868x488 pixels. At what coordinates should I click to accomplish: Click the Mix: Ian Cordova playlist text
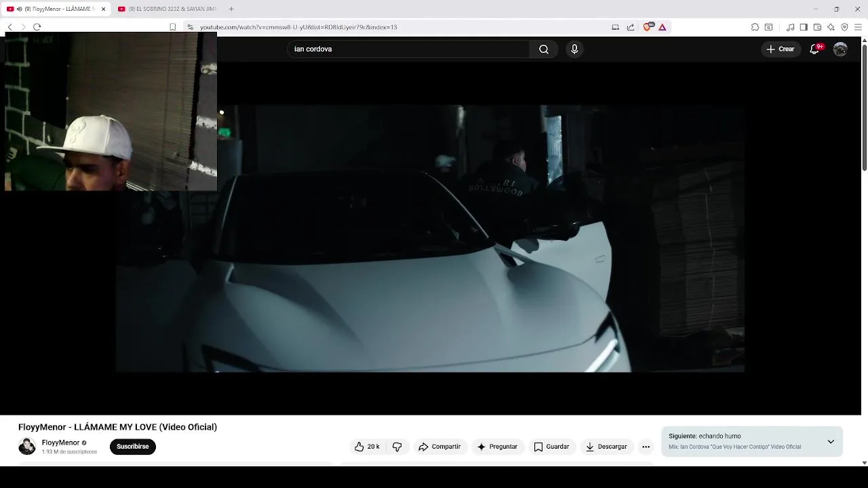coord(734,447)
